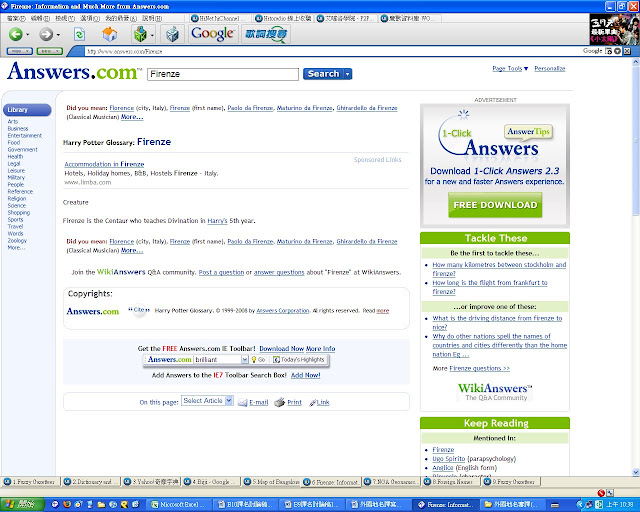Click the Cite quote icon
The height and width of the screenshot is (512, 640).
139,310
